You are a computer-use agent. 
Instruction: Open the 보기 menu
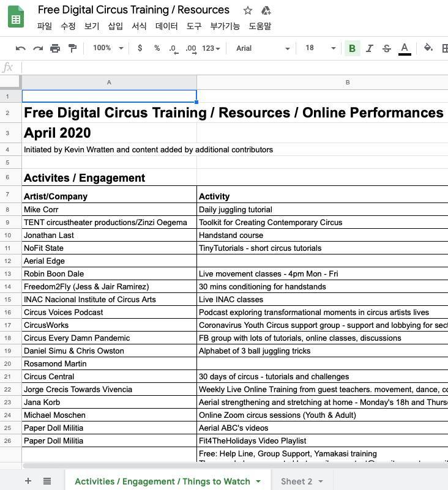point(92,26)
